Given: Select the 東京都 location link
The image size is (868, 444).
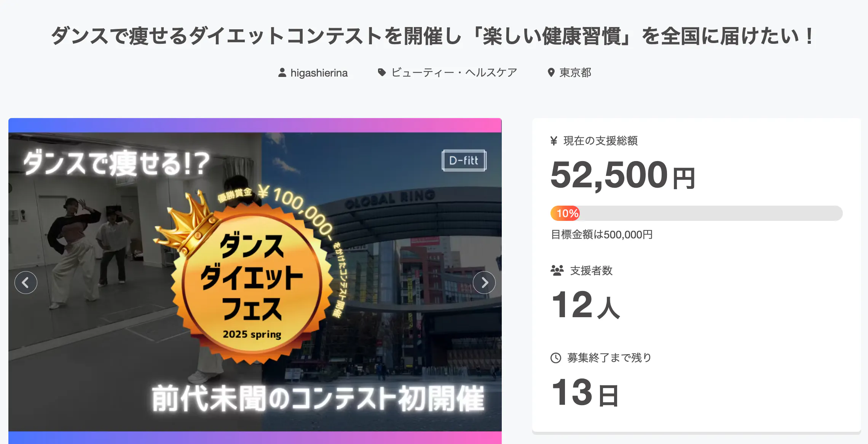Looking at the screenshot, I should pyautogui.click(x=575, y=72).
